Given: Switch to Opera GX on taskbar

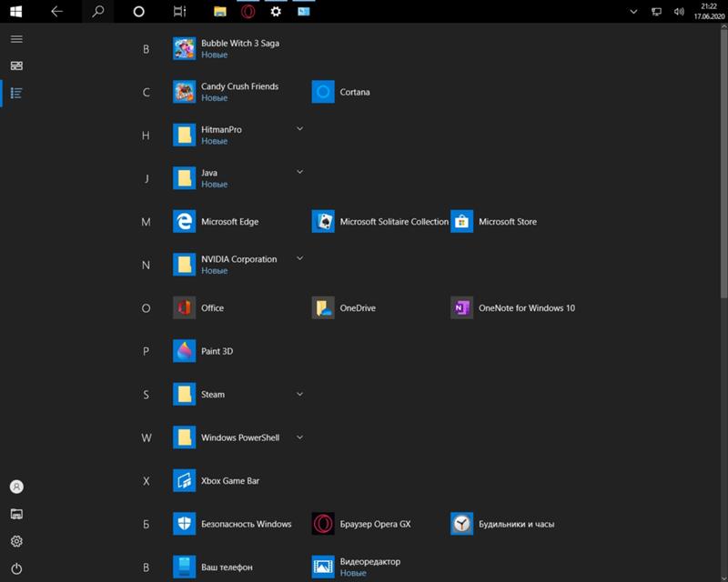Looking at the screenshot, I should click(x=248, y=12).
